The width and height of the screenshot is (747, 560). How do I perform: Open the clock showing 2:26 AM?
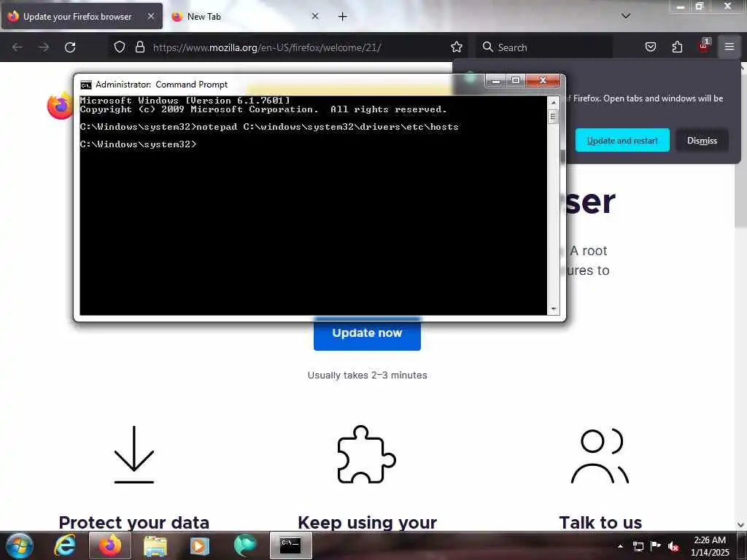(x=710, y=546)
